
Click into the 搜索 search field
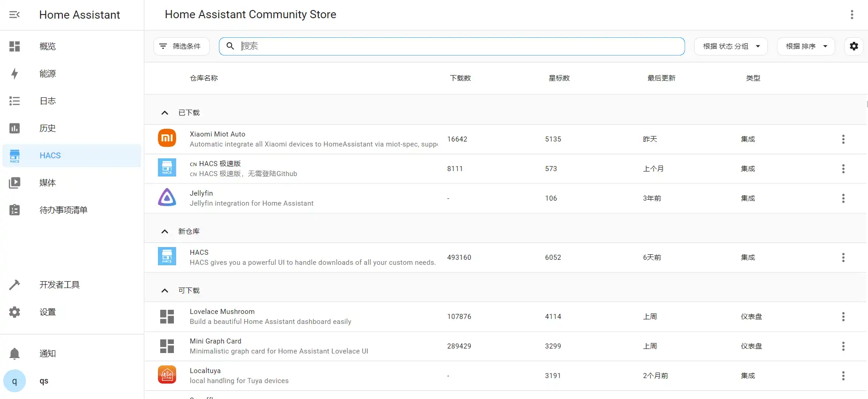click(460, 46)
